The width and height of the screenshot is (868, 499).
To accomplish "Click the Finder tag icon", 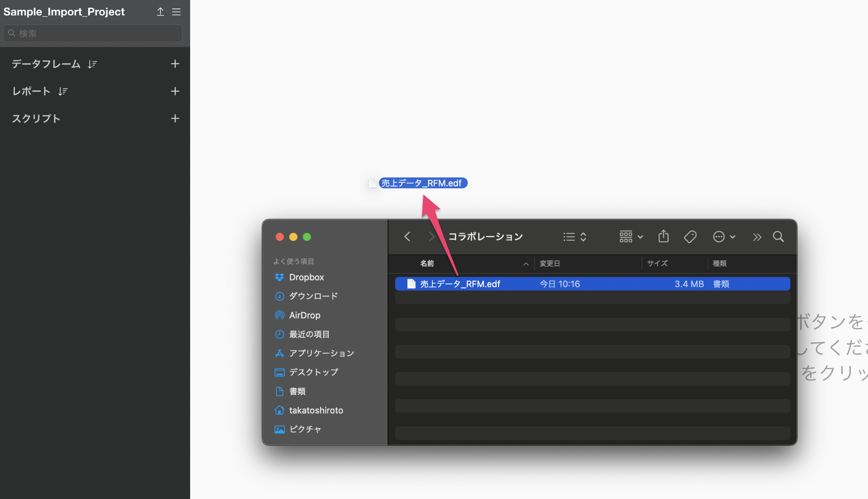I will pos(690,237).
